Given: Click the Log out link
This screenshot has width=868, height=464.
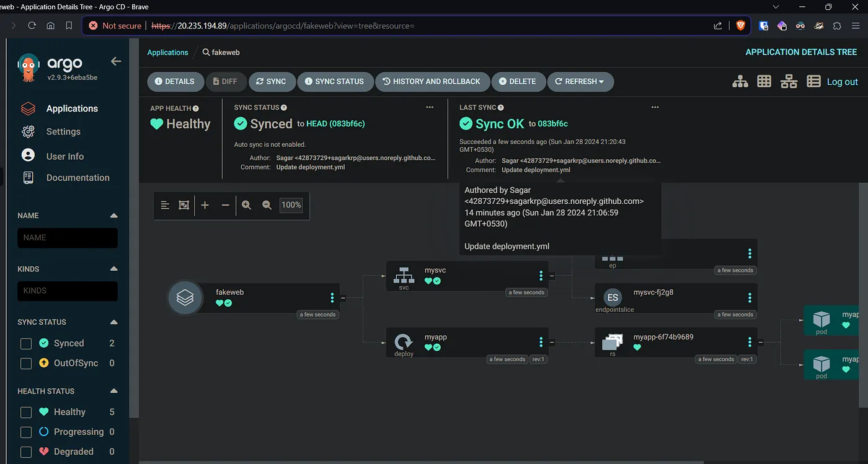Looking at the screenshot, I should pos(843,82).
